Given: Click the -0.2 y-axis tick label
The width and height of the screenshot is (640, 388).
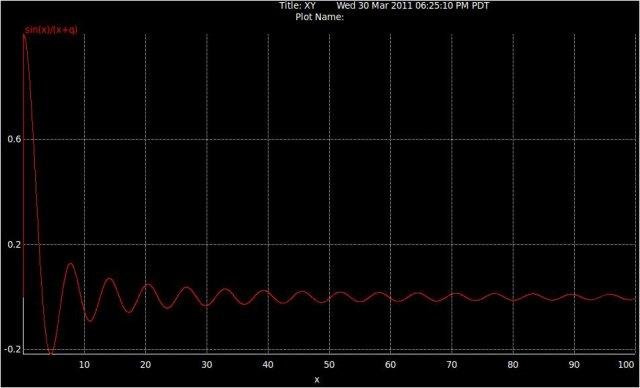Looking at the screenshot, I should coord(12,349).
